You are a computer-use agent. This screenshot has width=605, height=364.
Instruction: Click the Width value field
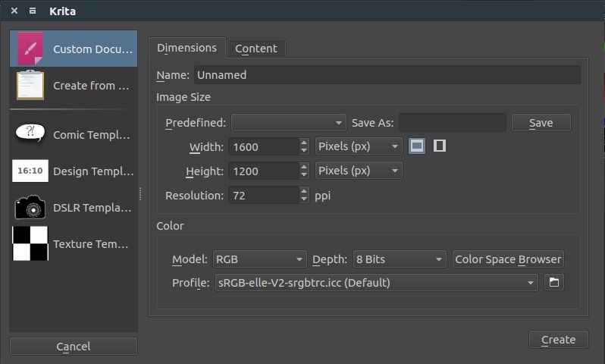coord(264,146)
